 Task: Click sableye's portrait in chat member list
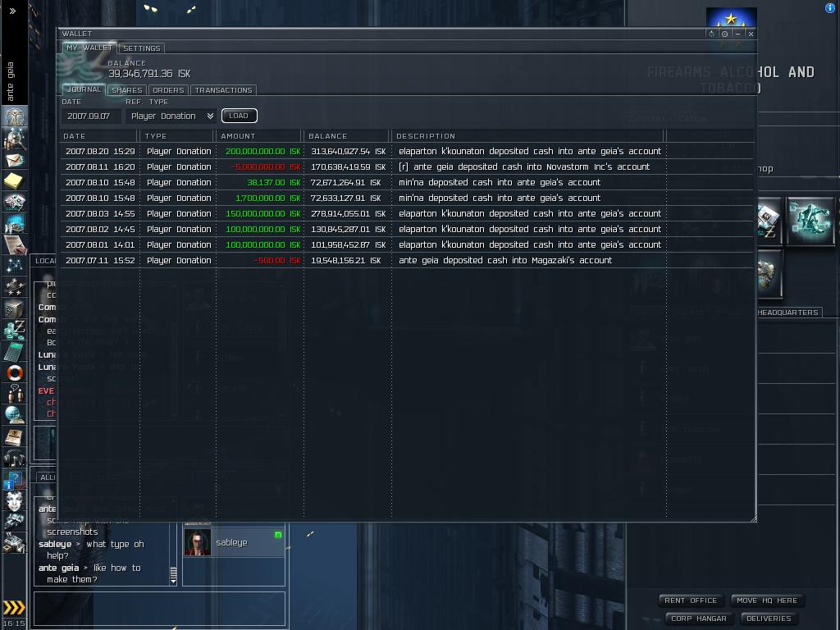(x=197, y=542)
